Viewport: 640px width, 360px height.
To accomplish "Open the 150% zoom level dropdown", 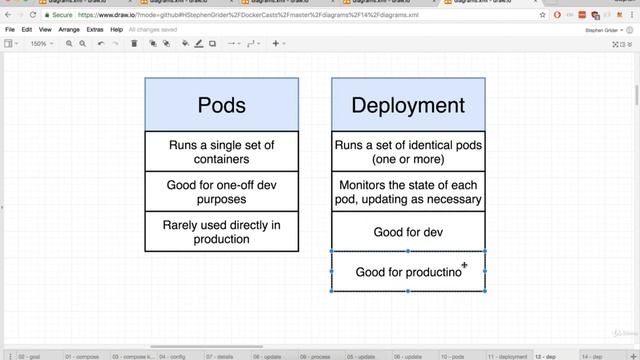I will click(x=42, y=44).
